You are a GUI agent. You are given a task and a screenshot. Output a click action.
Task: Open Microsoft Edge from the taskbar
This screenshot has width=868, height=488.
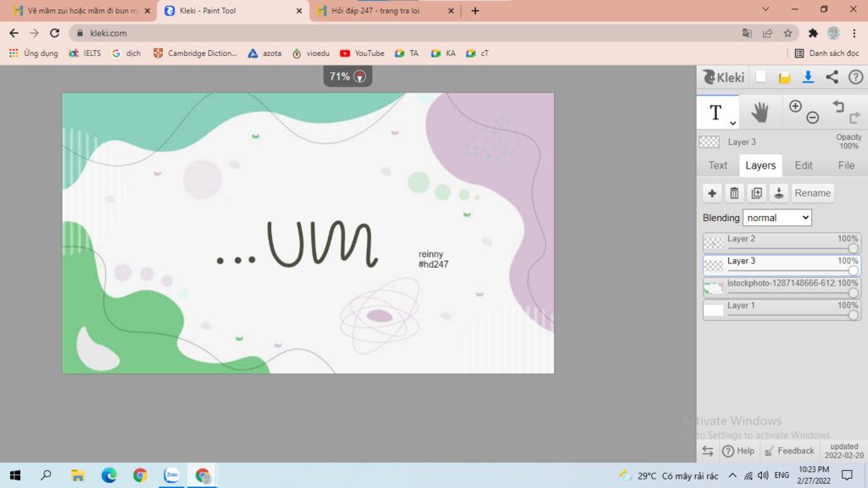pyautogui.click(x=109, y=475)
